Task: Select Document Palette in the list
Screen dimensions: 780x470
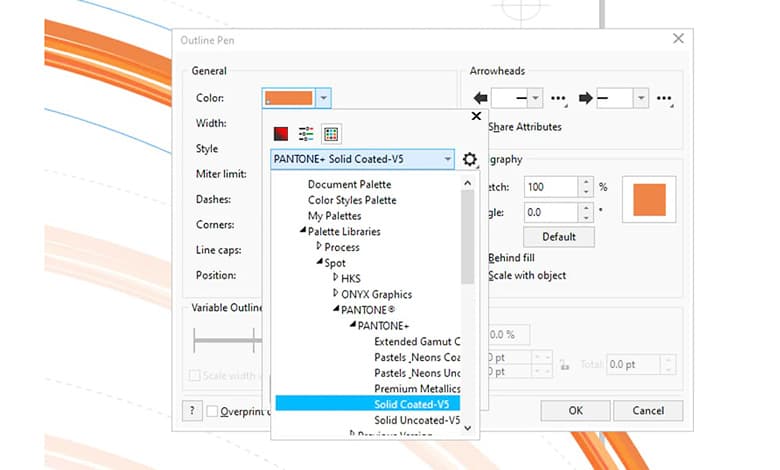Action: [349, 185]
